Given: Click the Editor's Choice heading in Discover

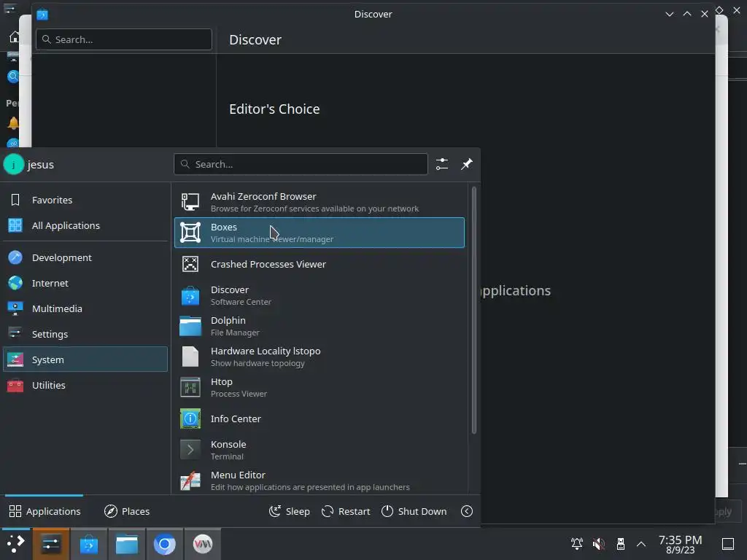Looking at the screenshot, I should [x=274, y=109].
